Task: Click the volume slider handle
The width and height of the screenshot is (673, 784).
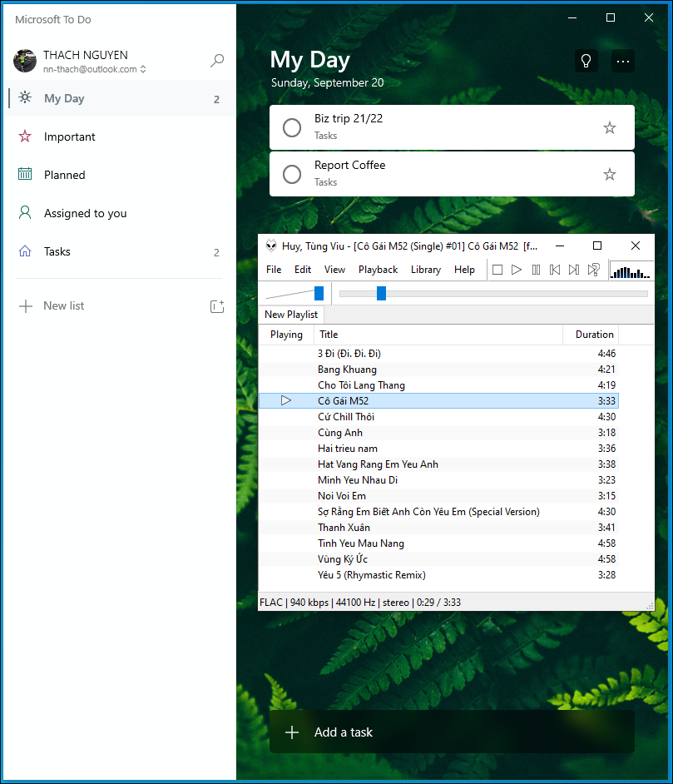Action: [x=319, y=294]
